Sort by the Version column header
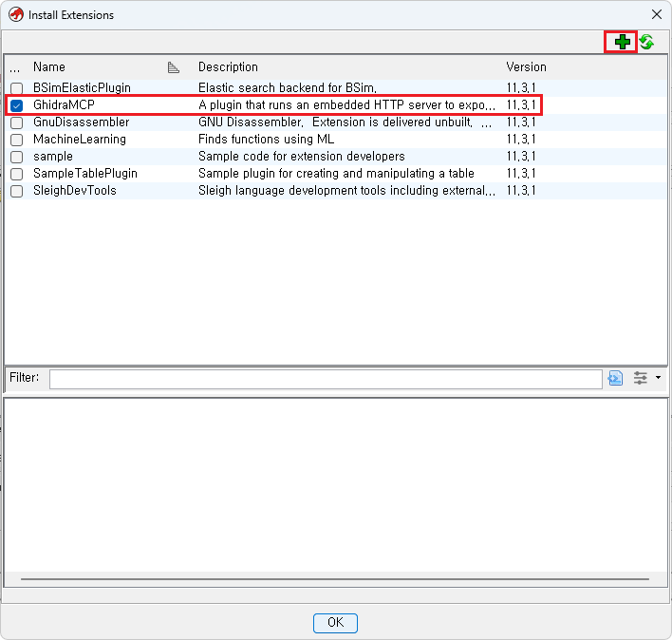672x640 pixels. pos(526,66)
